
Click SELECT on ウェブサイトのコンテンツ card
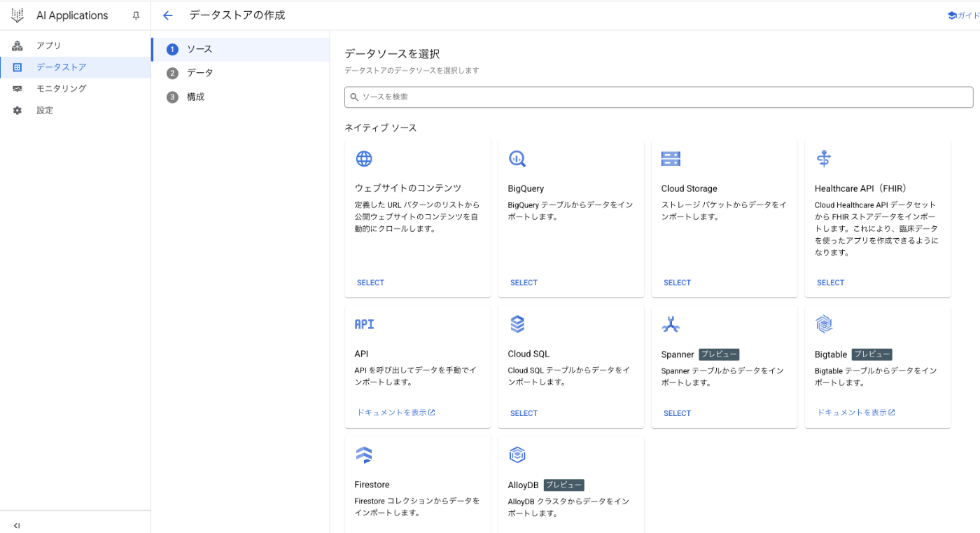tap(370, 283)
